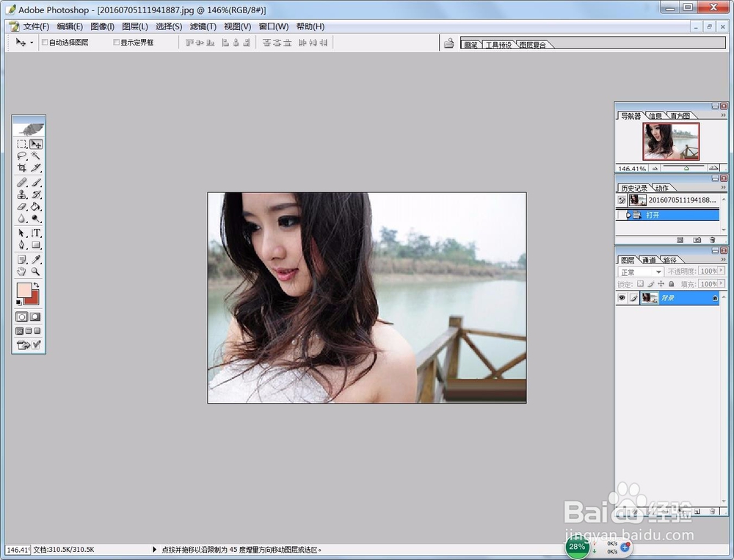Swap foreground and background colors
The image size is (734, 560).
pyautogui.click(x=37, y=285)
